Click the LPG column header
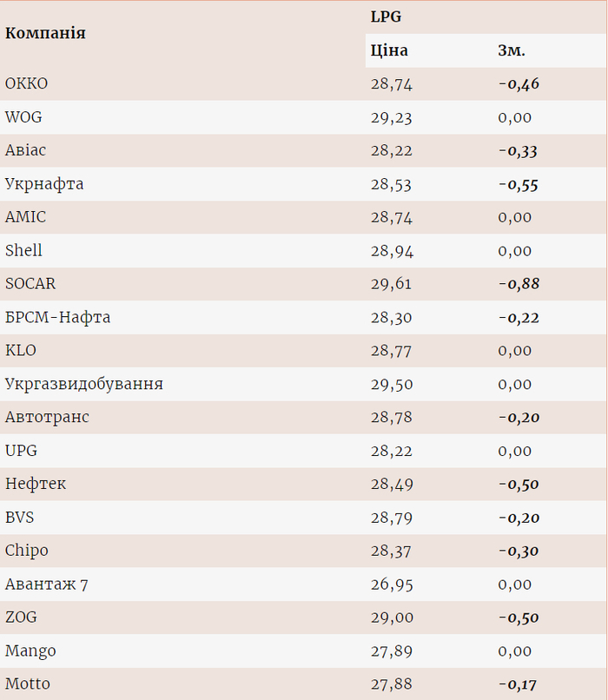This screenshot has width=608, height=700. (x=386, y=17)
